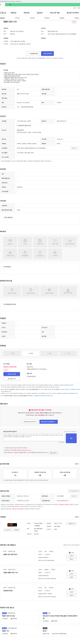Open the 실업급여 menu
The height and width of the screenshot is (644, 80).
pos(40,13)
